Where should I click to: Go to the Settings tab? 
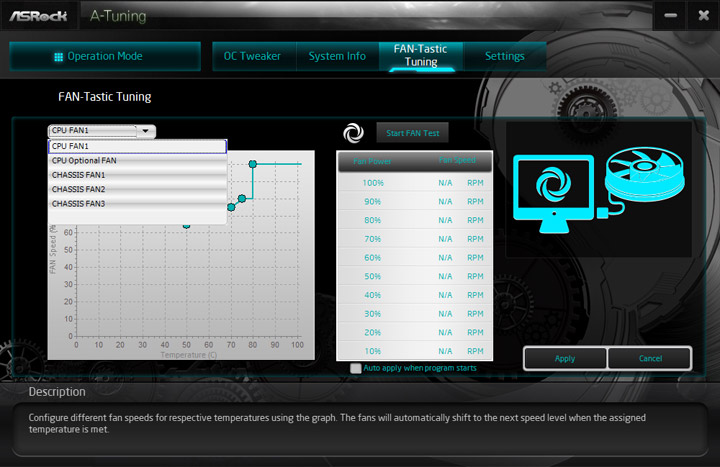point(505,56)
